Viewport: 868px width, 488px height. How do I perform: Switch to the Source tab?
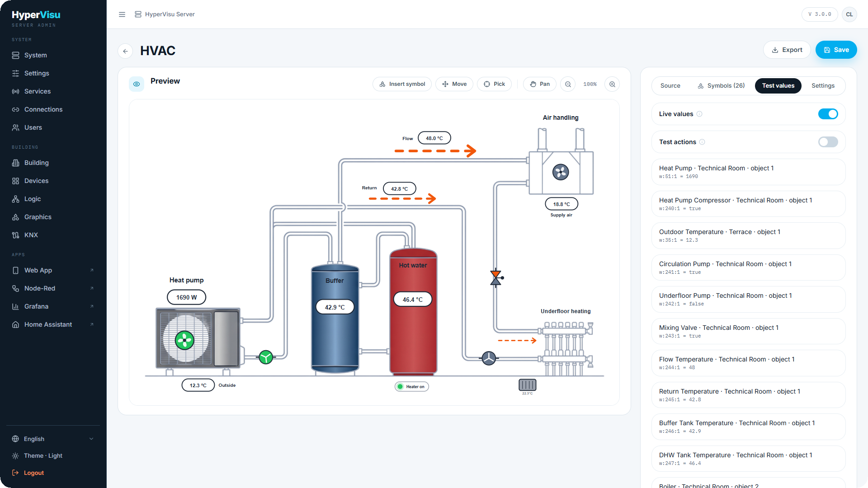[670, 86]
